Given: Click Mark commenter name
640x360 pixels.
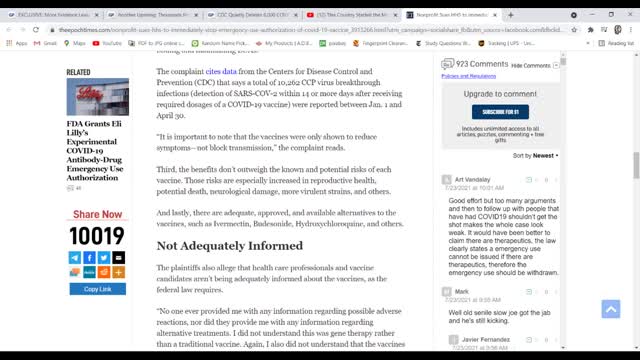Looking at the screenshot, I should coord(462,291).
